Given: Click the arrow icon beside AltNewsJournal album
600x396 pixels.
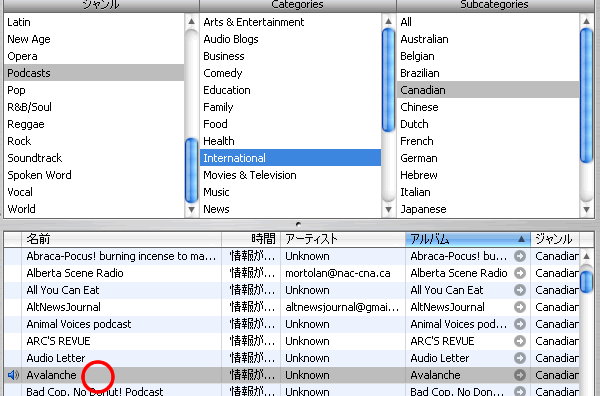Looking at the screenshot, I should [x=520, y=307].
